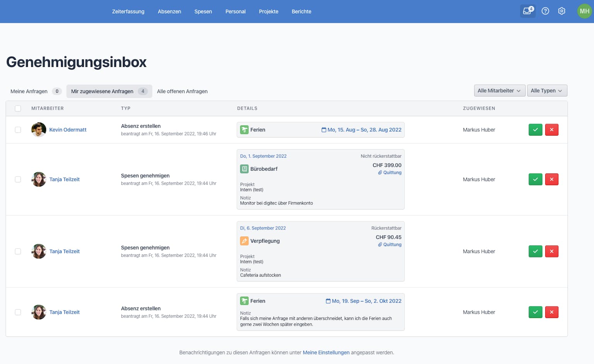Tick the checkbox for the Bürobedarf row
The width and height of the screenshot is (594, 364).
tap(18, 179)
